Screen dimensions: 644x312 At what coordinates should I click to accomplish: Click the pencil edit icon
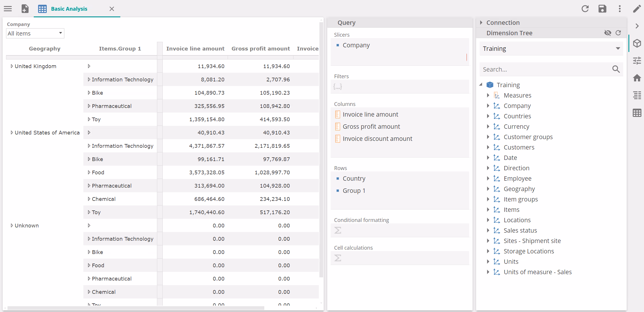(637, 9)
